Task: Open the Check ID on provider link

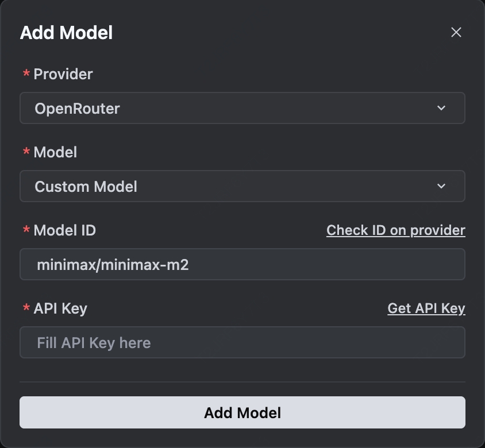Action: click(395, 230)
